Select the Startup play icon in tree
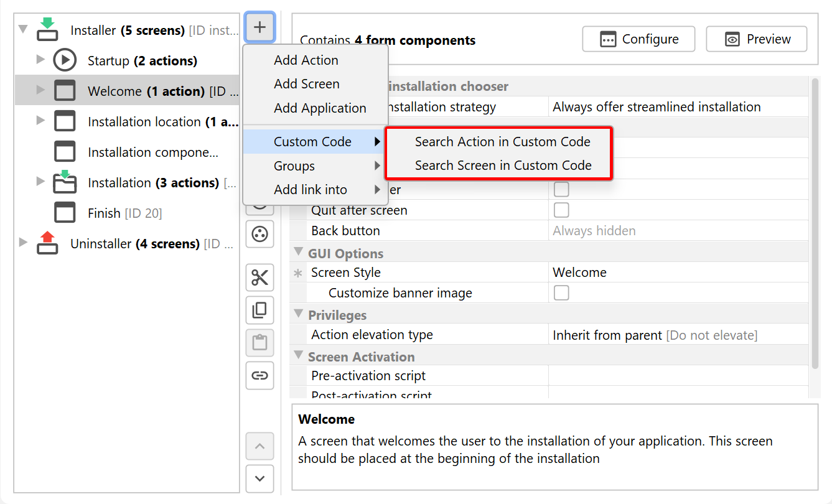 64,61
